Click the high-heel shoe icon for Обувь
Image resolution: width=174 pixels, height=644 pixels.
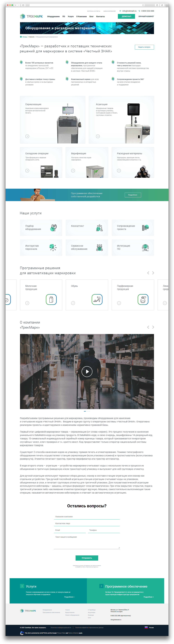click(x=97, y=299)
